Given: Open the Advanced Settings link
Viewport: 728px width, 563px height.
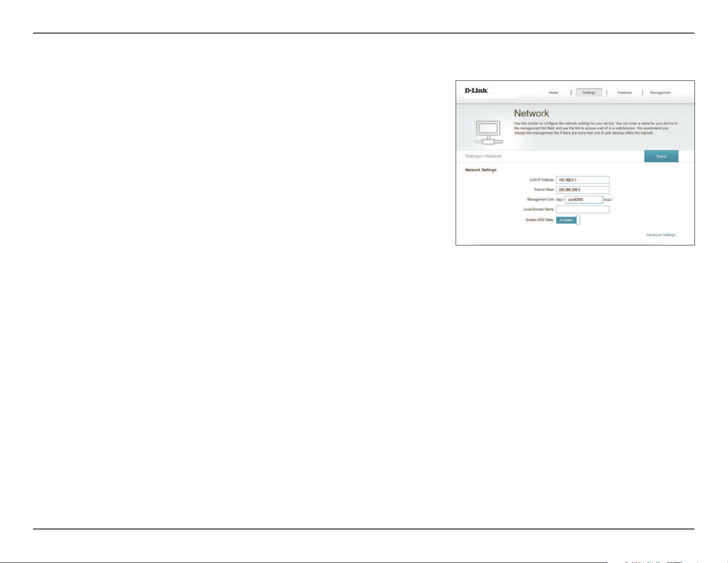Looking at the screenshot, I should pos(662,235).
